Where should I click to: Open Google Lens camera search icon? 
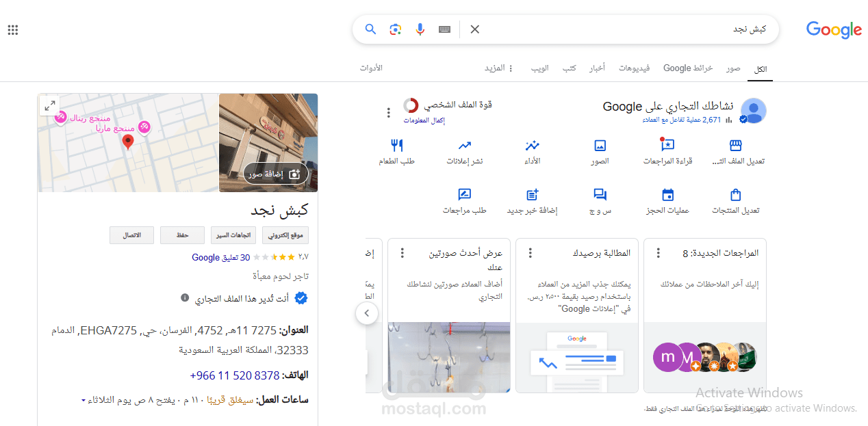point(395,29)
